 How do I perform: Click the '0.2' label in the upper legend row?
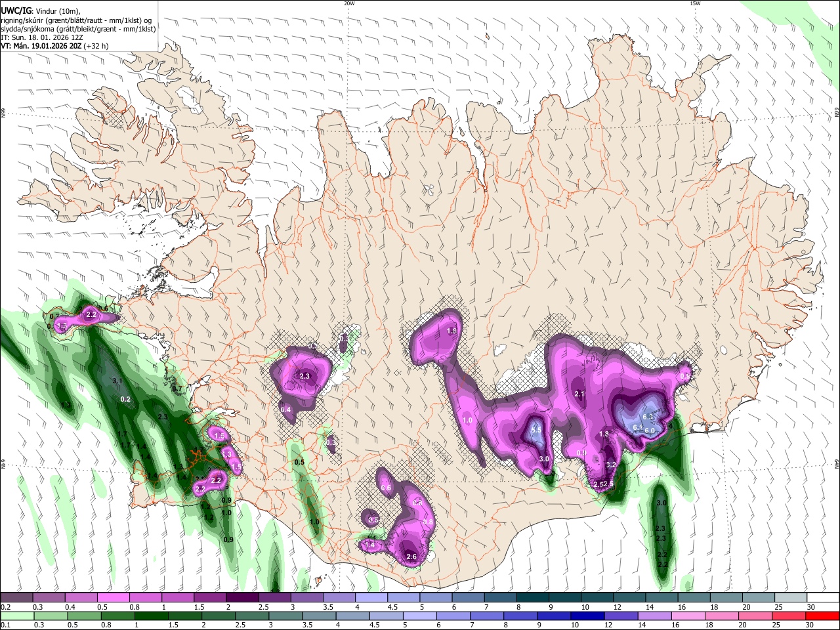[6, 608]
